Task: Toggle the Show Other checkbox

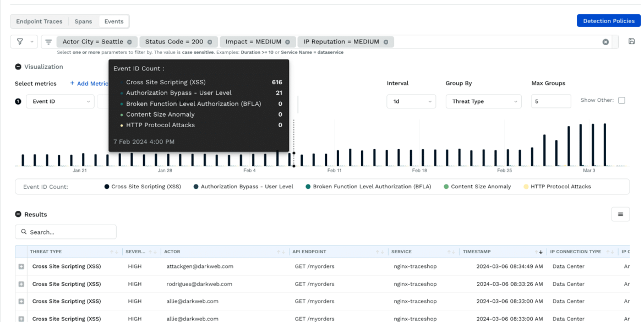Action: click(621, 100)
